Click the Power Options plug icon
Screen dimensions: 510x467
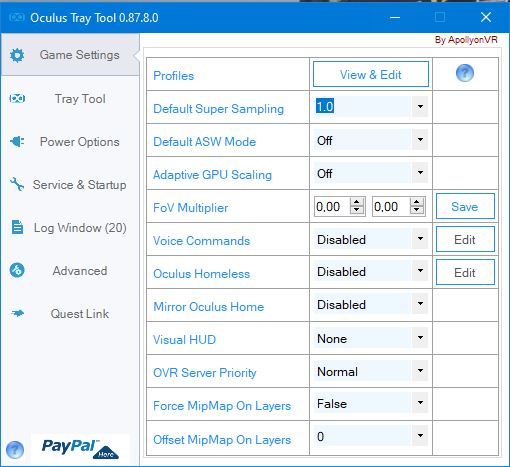point(17,142)
